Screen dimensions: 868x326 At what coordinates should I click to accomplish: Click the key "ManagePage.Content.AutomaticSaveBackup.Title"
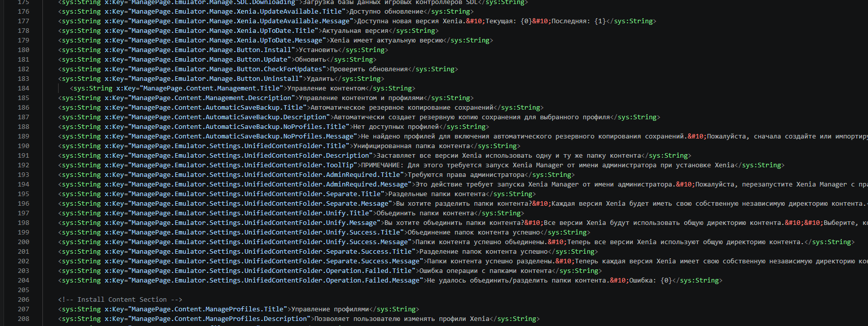[x=218, y=107]
